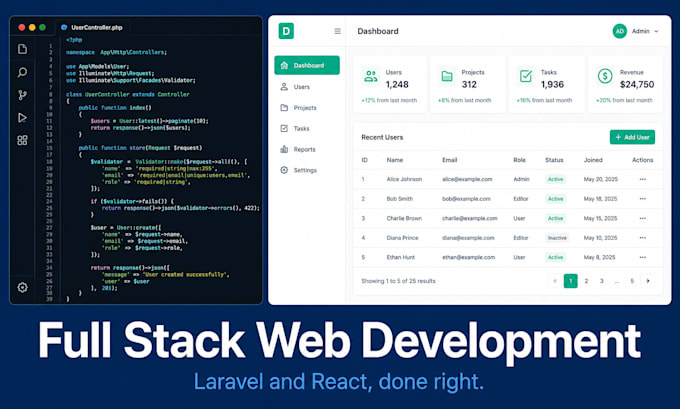This screenshot has height=409, width=680.
Task: Click the Dashboard page title
Action: (x=378, y=31)
